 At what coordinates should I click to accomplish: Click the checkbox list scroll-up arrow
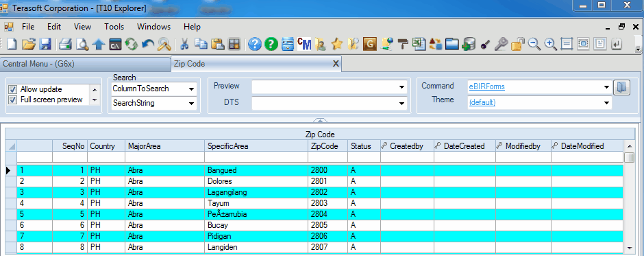(95, 90)
